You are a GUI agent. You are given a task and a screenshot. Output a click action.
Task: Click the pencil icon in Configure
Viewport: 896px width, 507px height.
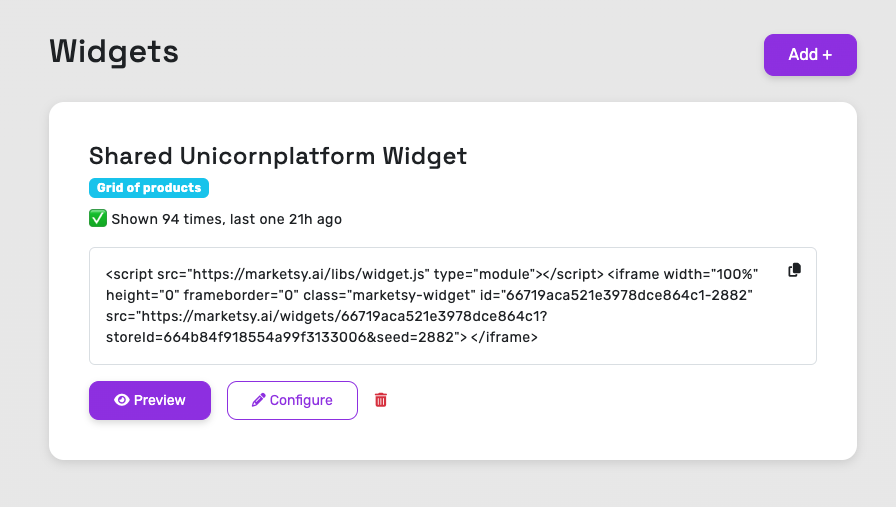258,400
